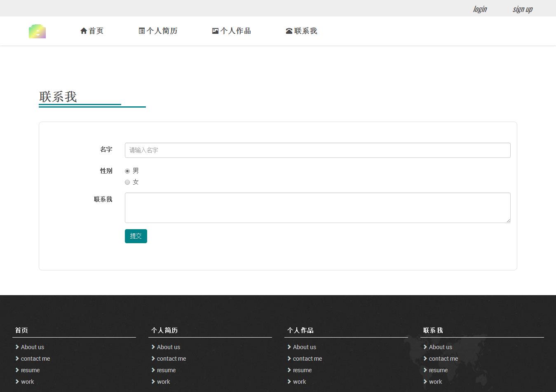
Task: Click chevron before contact me under footer 联系我
Action: coord(425,359)
